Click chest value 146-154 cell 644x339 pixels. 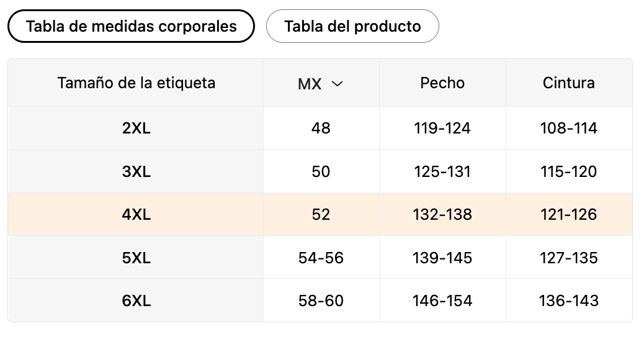[x=442, y=301]
